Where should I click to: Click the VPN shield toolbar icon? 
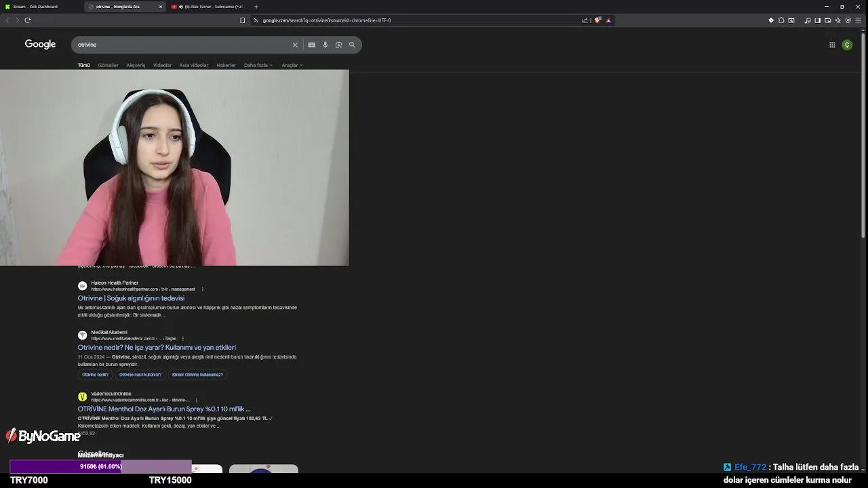pos(848,20)
